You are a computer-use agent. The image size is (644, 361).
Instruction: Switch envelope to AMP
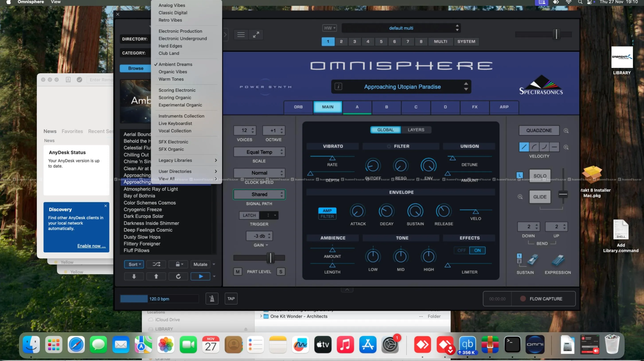click(327, 210)
